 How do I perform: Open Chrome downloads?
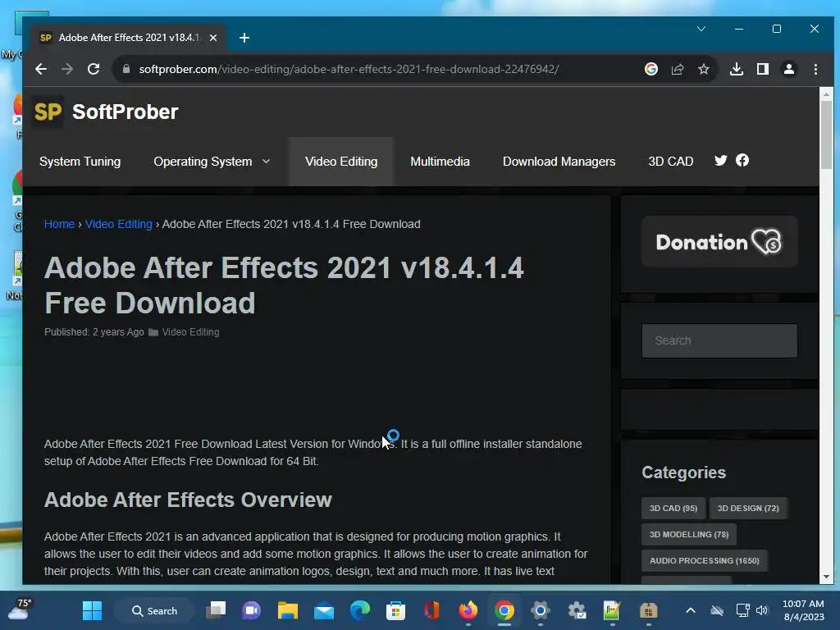coord(737,69)
